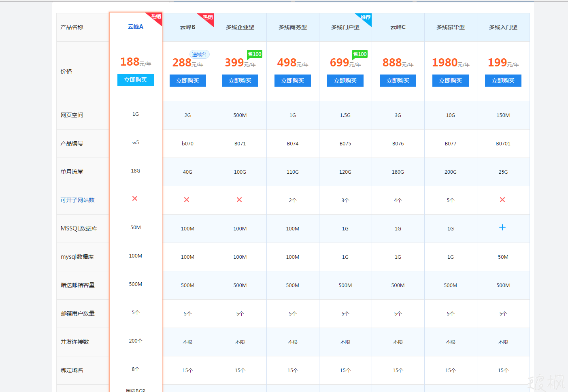Buy the 多线商务型 plan at 498元
The height and width of the screenshot is (392, 568).
pos(293,81)
